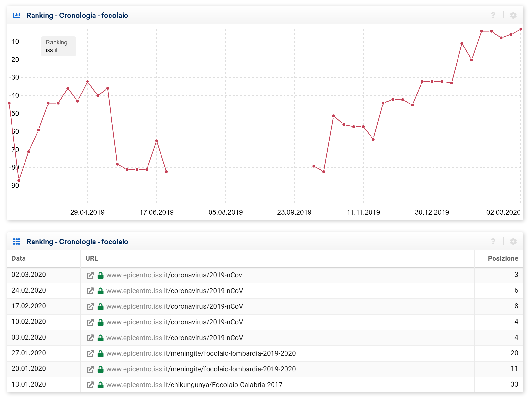Open the 2019-nCoV URL dated 17.02.2020

coord(174,306)
